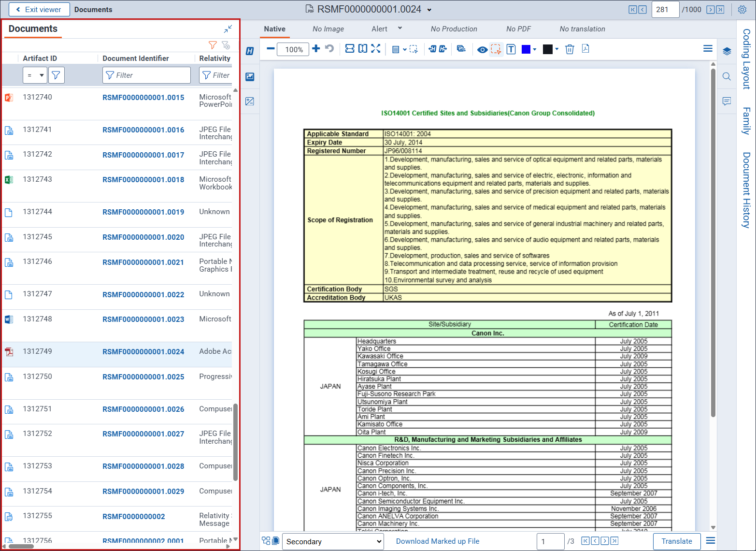Open the Alert dropdown chevron
The image size is (756, 551).
400,29
